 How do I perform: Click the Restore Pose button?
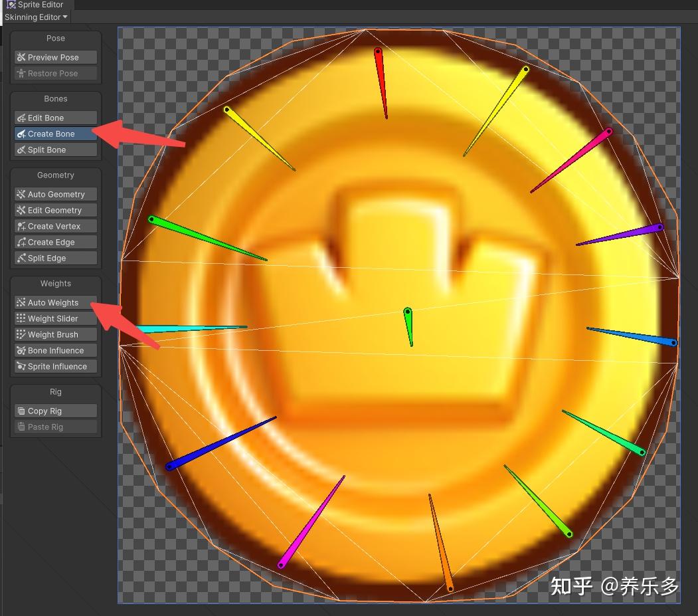56,73
